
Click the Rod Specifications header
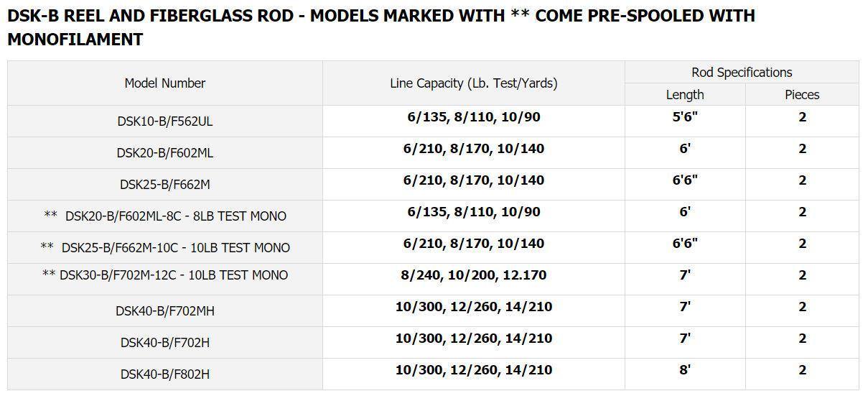742,73
